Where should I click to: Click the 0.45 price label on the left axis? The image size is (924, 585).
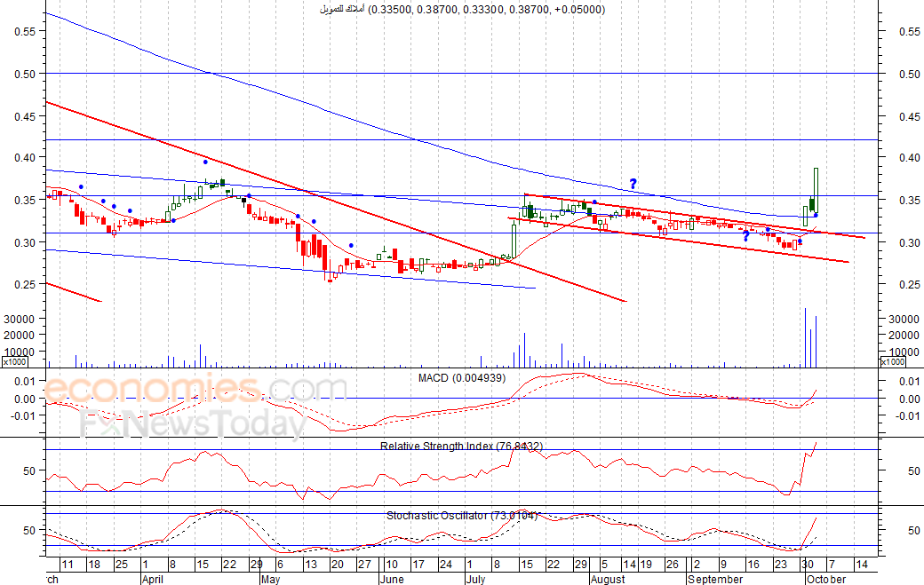click(25, 116)
